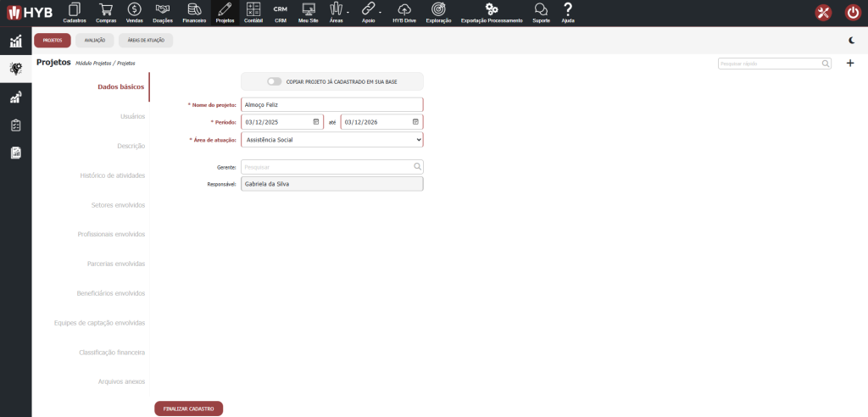The width and height of the screenshot is (868, 417).
Task: Open the Compras shopping cart icon
Action: click(106, 9)
